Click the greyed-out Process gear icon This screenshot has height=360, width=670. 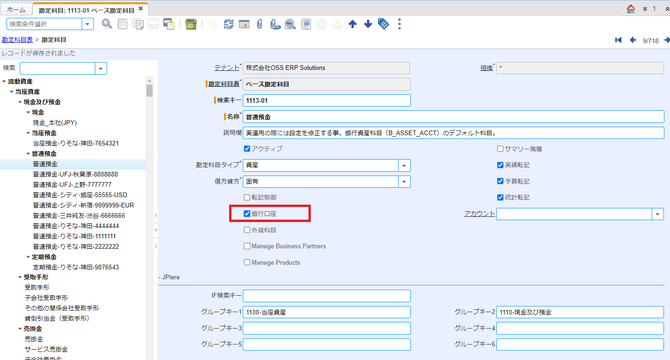point(321,24)
